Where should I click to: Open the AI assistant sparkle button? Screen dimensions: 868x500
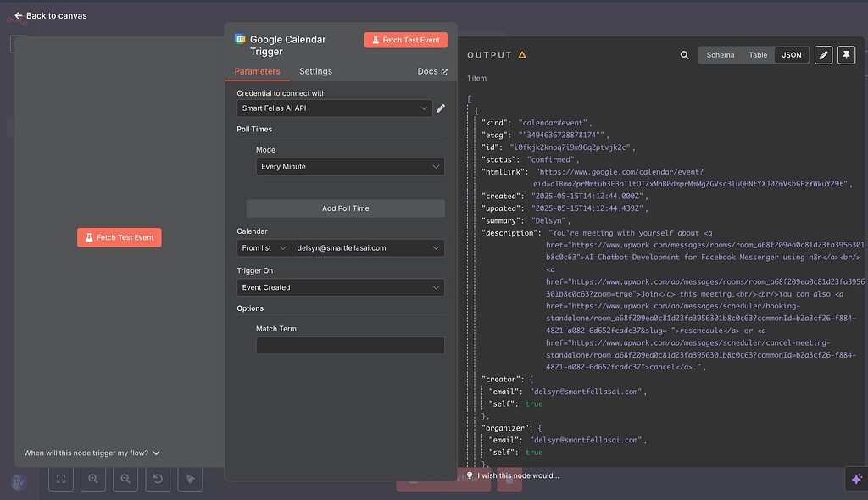855,478
